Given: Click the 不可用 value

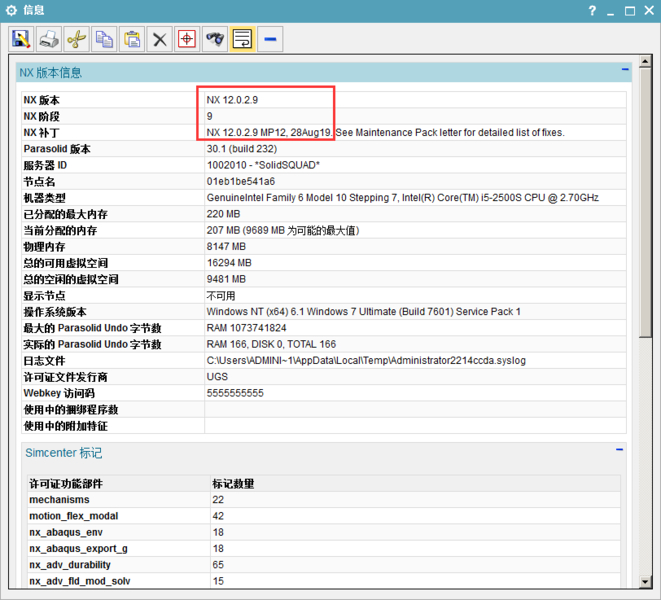Looking at the screenshot, I should coord(221,296).
